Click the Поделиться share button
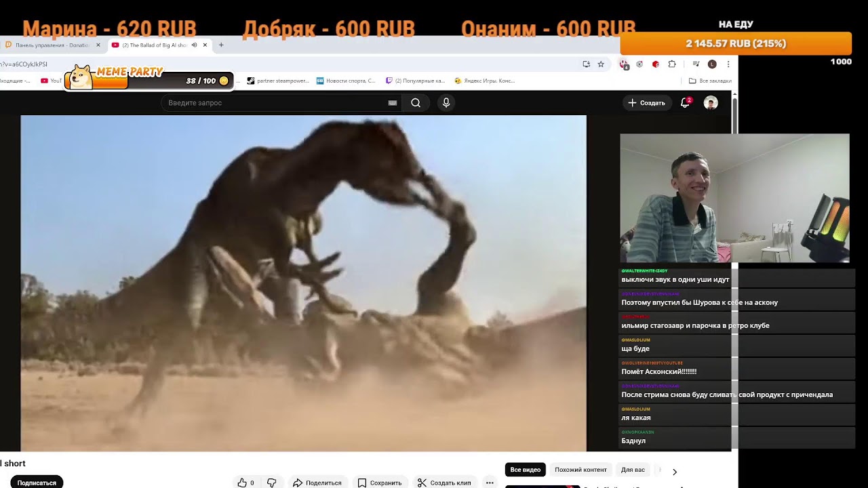This screenshot has height=488, width=868. (317, 483)
